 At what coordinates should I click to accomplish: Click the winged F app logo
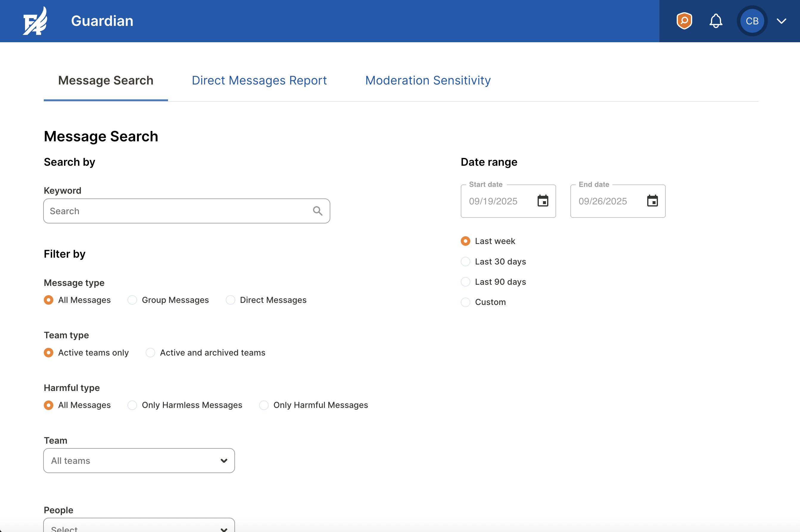(x=35, y=21)
